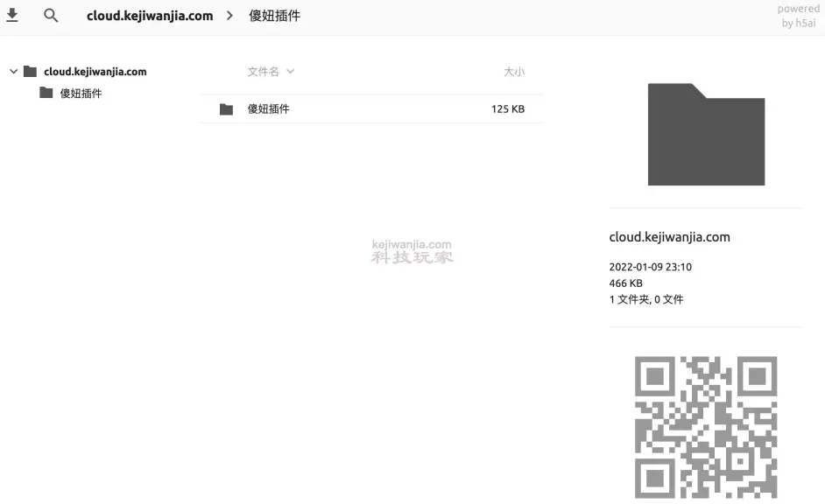Click the 傻妞插件 folder icon in sidebar tree

(x=46, y=93)
